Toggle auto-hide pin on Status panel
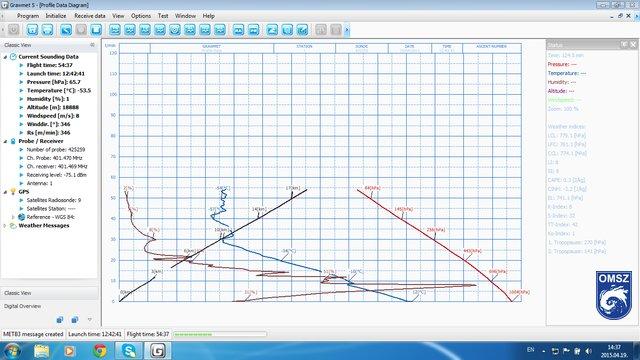The width and height of the screenshot is (640, 360). coord(624,44)
